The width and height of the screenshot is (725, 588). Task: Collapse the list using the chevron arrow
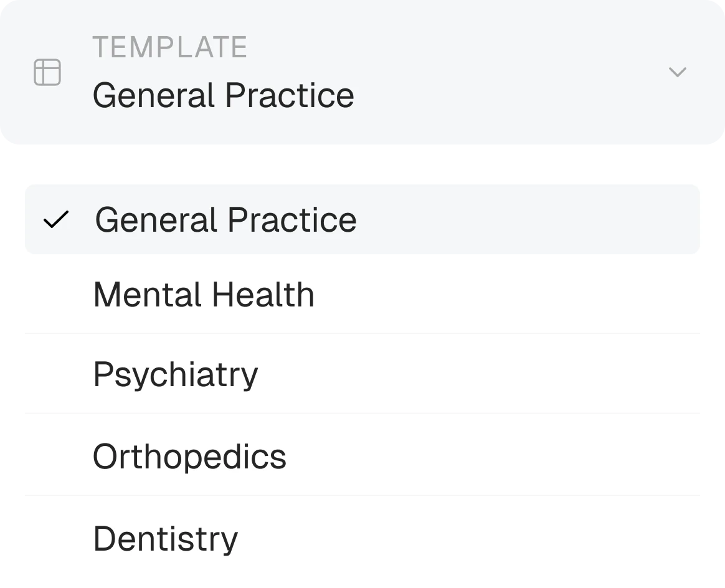tap(678, 72)
